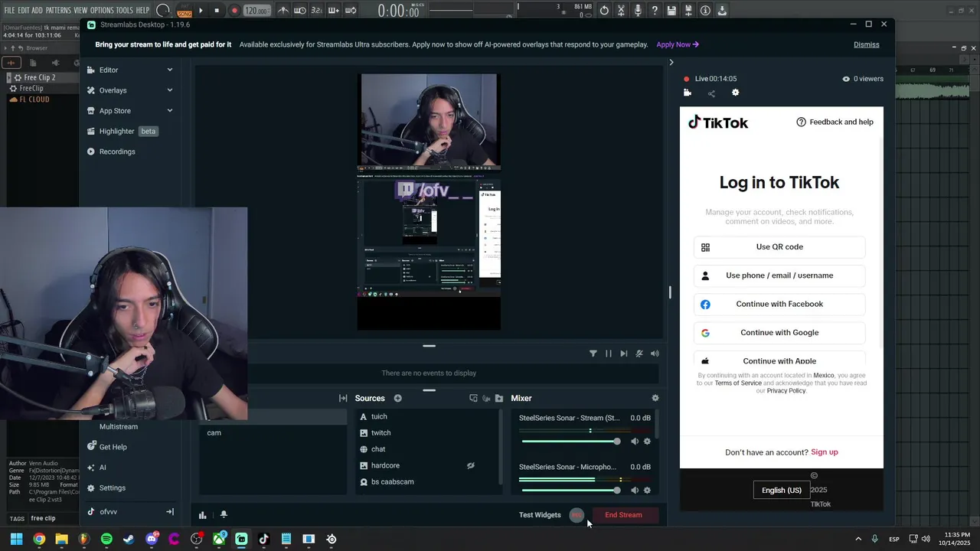This screenshot has width=980, height=551.
Task: Open the events filter icon
Action: click(x=593, y=354)
